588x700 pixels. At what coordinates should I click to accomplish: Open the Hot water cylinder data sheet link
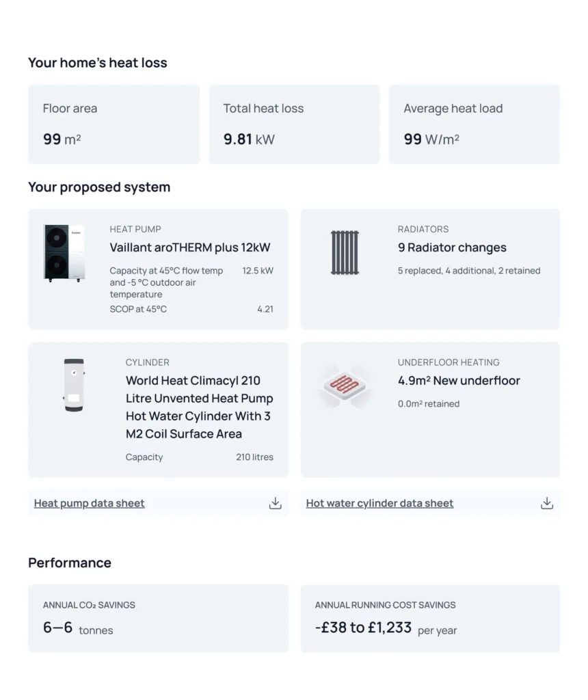tap(379, 503)
